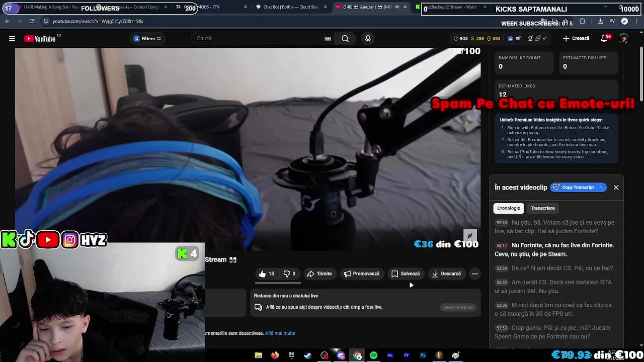Jump to transcript line at 53:24
The height and width of the screenshot is (362, 644).
556,268
